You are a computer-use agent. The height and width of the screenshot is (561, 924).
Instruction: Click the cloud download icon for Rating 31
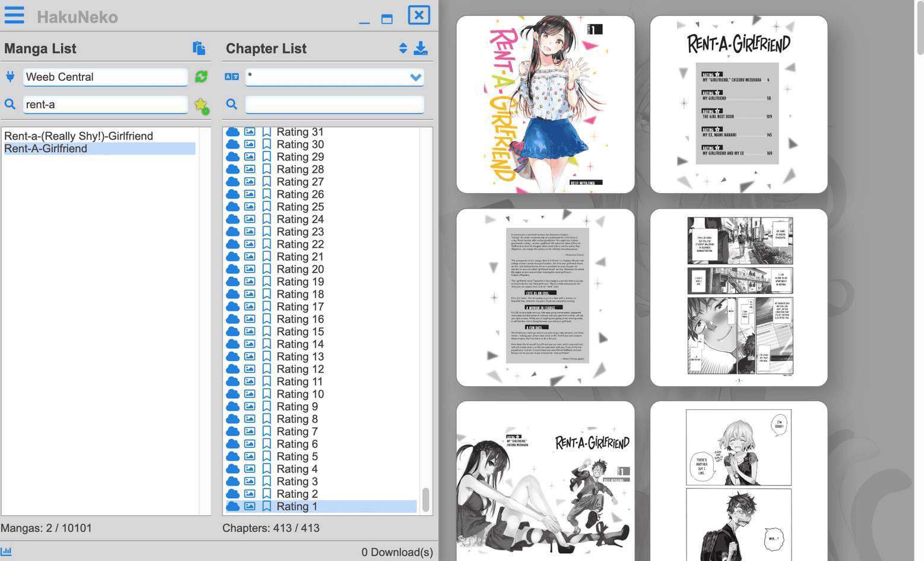[x=232, y=131]
